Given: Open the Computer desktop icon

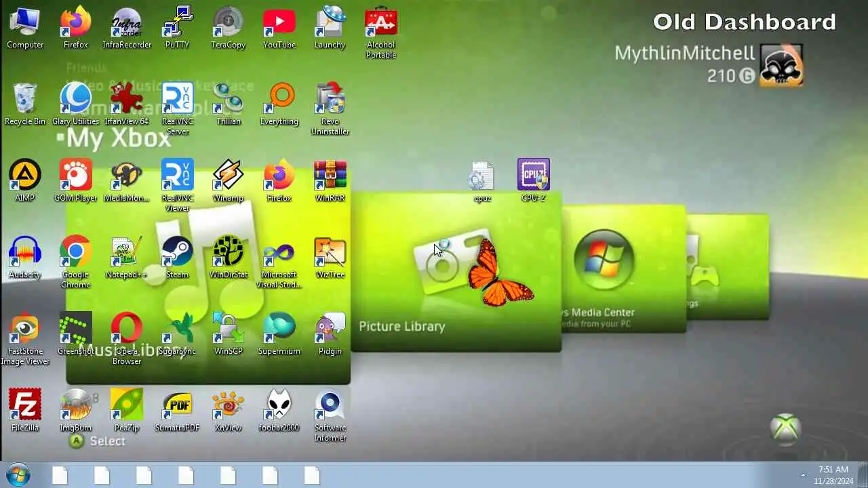Looking at the screenshot, I should coord(25,28).
